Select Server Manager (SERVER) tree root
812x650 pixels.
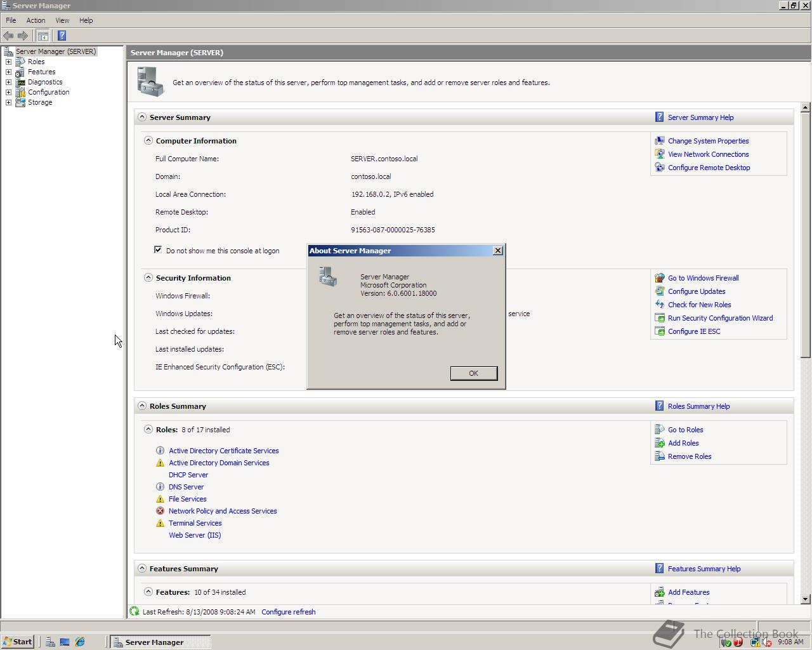(56, 51)
